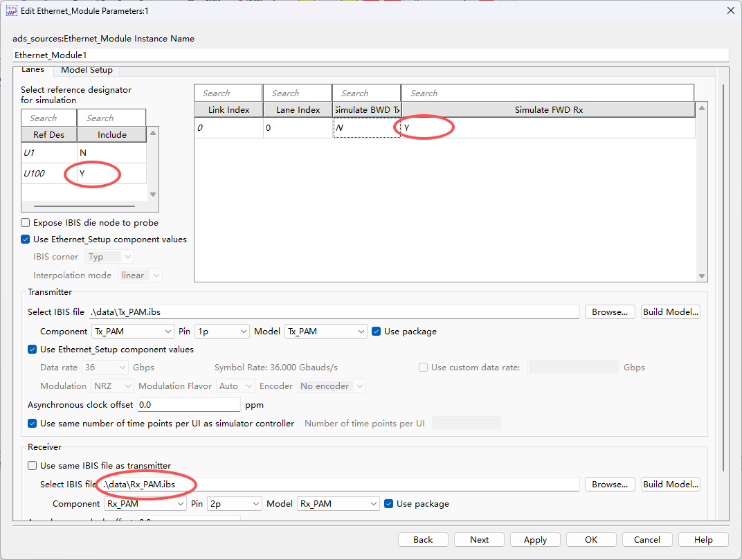Open receiver Component Rx_PAM dropdown

coord(145,504)
